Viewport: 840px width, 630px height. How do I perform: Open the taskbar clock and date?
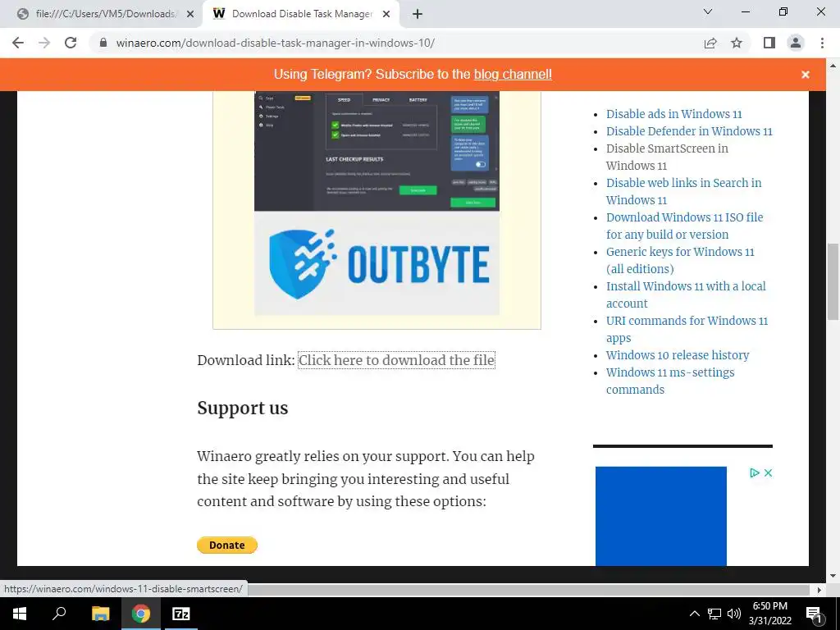(769, 614)
